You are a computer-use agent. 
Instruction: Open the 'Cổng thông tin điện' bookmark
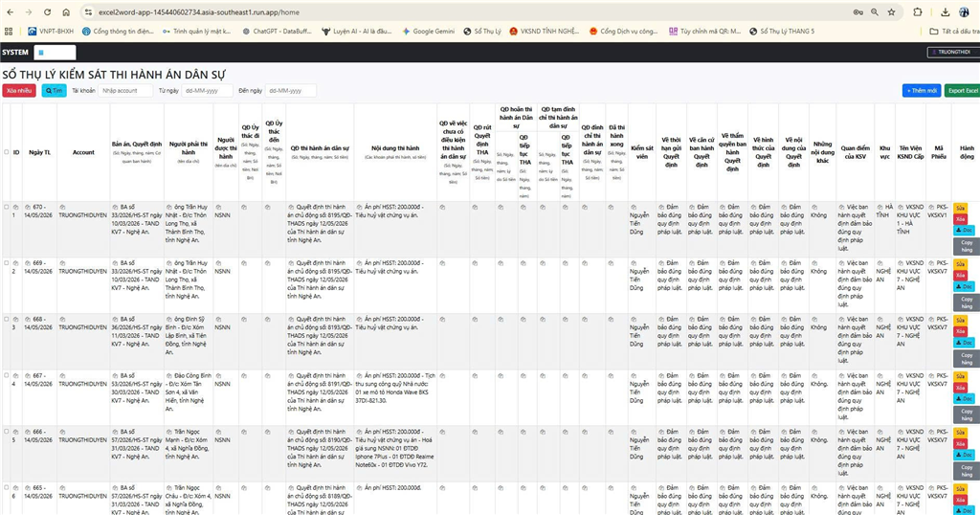(x=118, y=31)
